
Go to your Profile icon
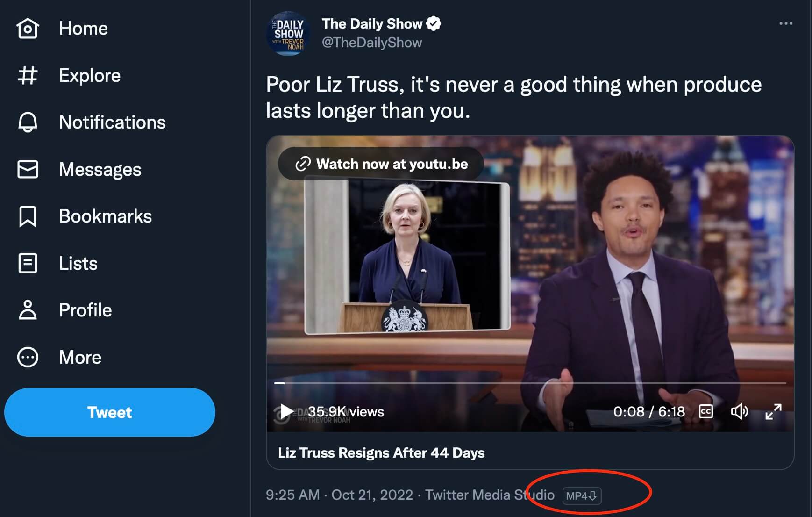pyautogui.click(x=28, y=310)
